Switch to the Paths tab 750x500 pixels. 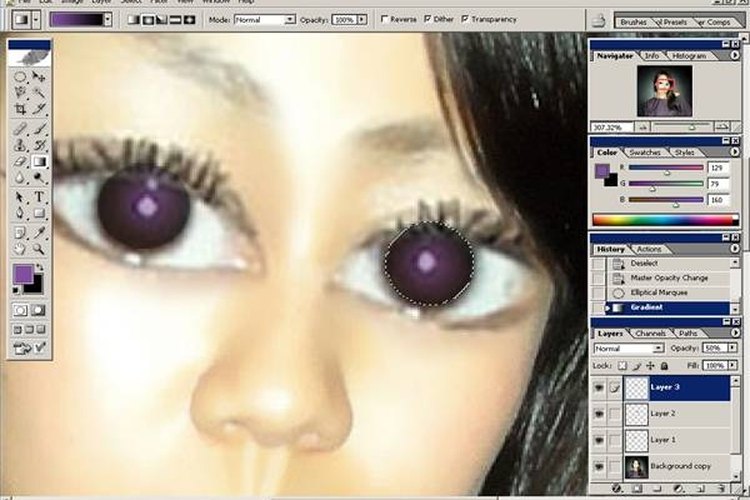click(688, 333)
